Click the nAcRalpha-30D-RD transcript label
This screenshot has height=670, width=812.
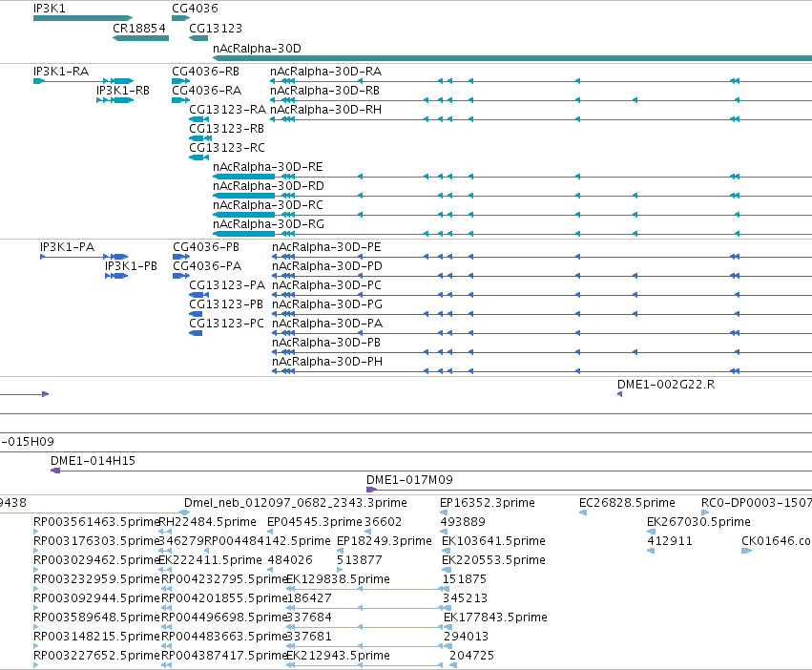pos(268,186)
